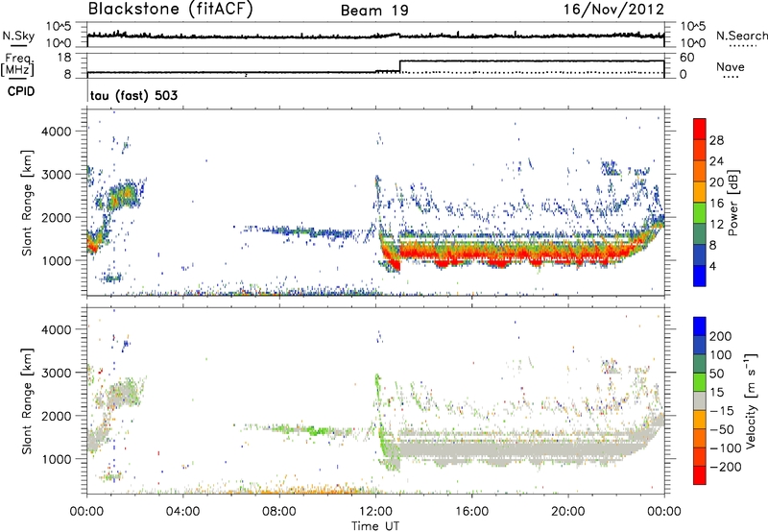Click the '08:00' time axis tick label
768x532 pixels.
[x=278, y=512]
